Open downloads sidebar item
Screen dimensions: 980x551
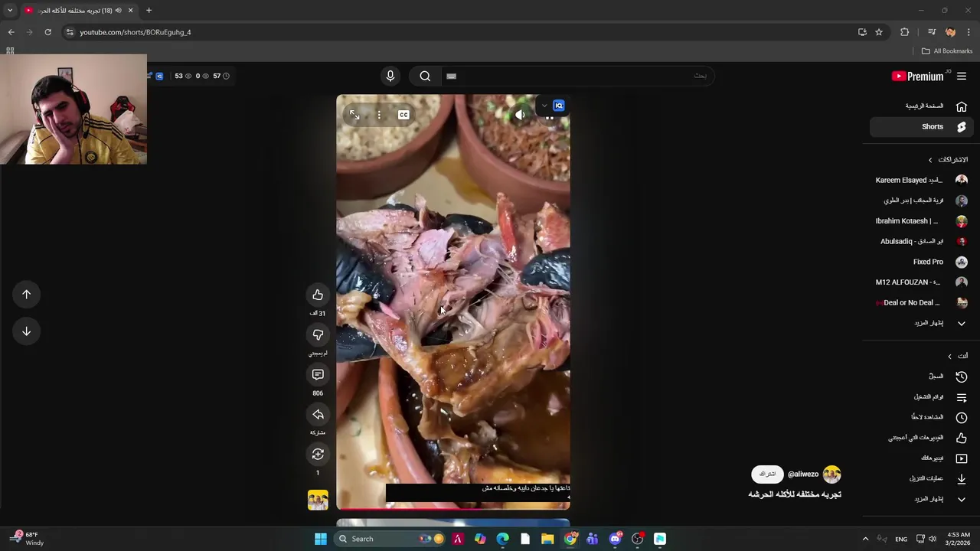click(921, 478)
